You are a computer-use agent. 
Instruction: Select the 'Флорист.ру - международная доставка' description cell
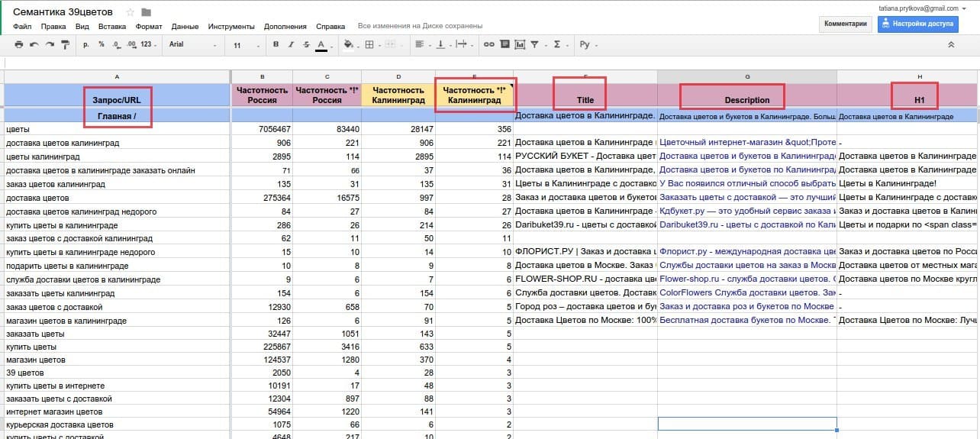(x=747, y=251)
